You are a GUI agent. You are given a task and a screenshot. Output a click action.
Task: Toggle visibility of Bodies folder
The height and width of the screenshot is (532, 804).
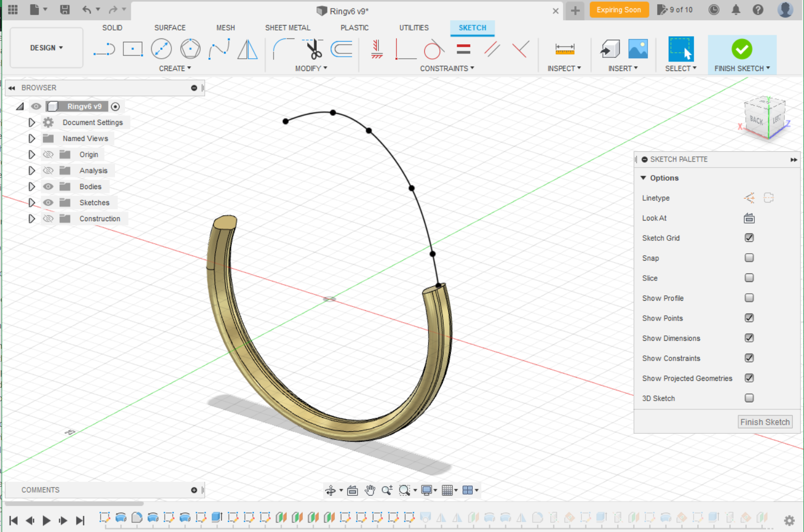coord(48,186)
